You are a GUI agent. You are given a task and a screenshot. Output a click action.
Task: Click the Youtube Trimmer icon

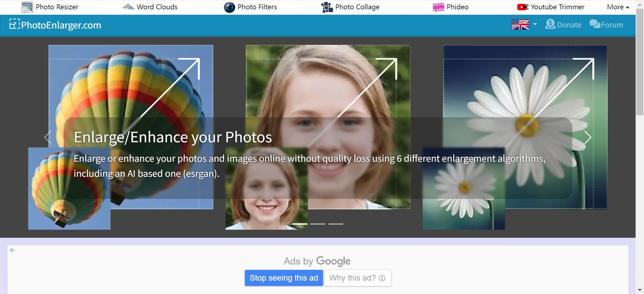523,7
